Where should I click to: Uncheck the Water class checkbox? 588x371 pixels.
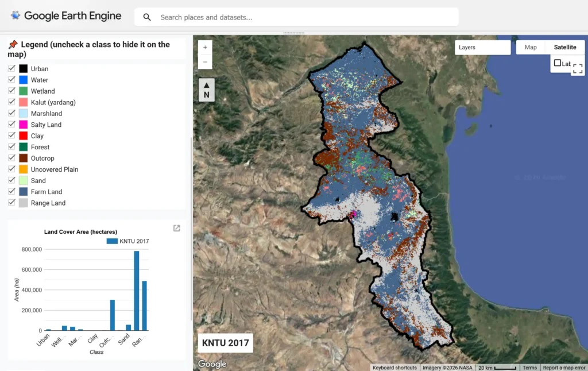click(x=11, y=79)
